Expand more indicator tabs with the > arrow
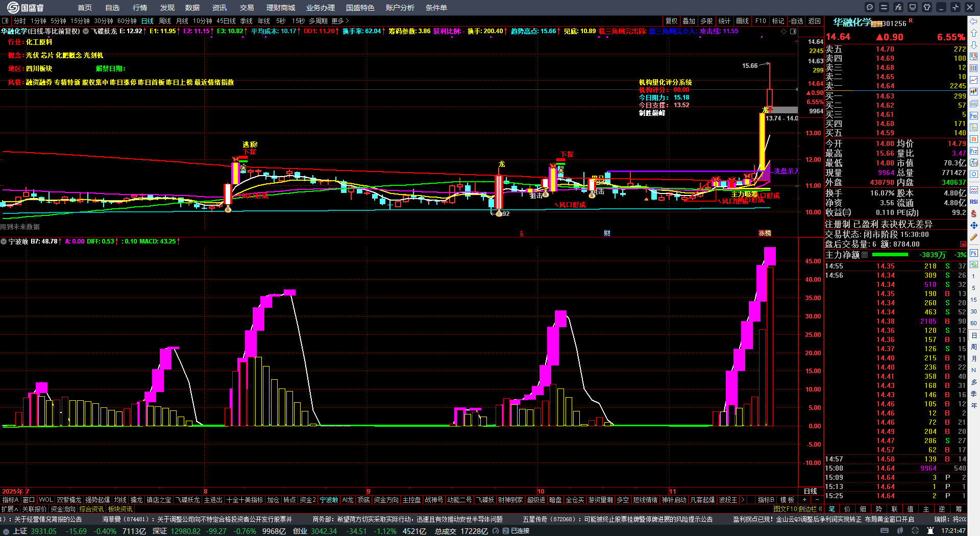Viewport: 980px width, 536px height. pyautogui.click(x=743, y=500)
